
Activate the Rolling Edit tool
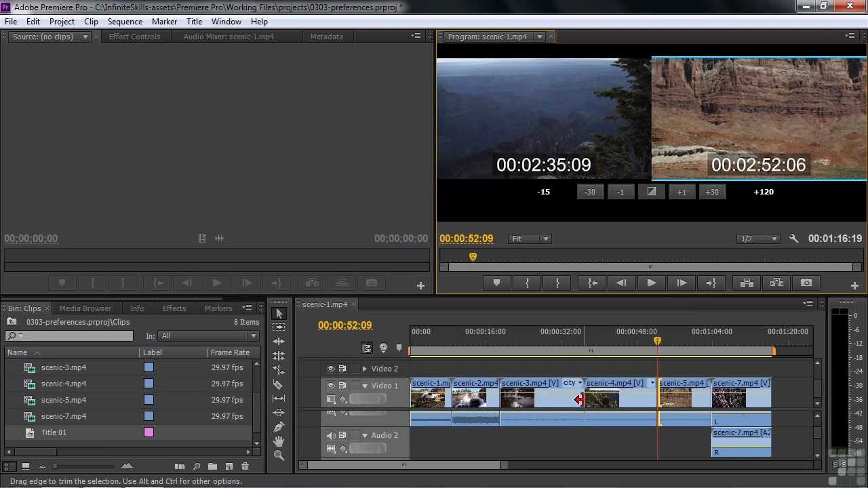click(x=279, y=356)
